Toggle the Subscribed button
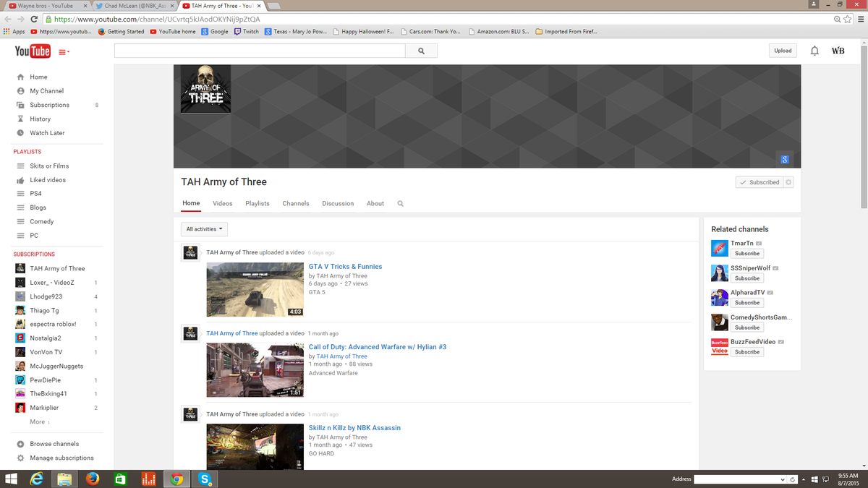The image size is (868, 488). pos(759,182)
